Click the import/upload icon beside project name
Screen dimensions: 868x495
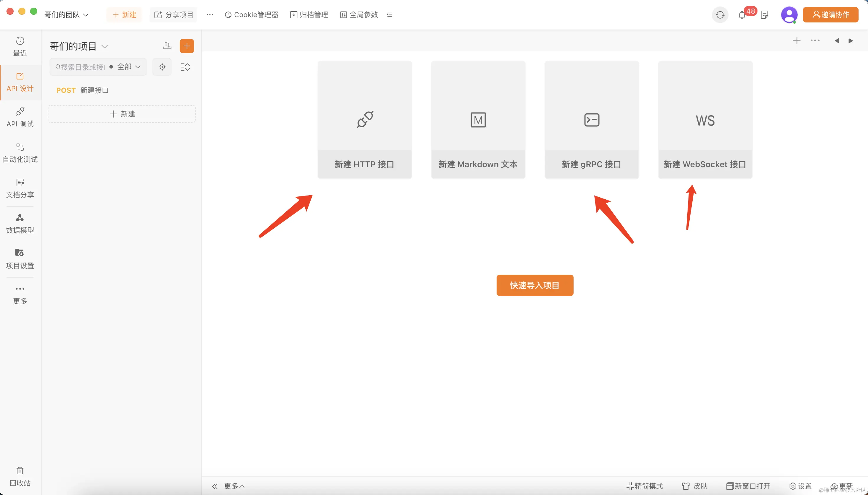click(167, 45)
